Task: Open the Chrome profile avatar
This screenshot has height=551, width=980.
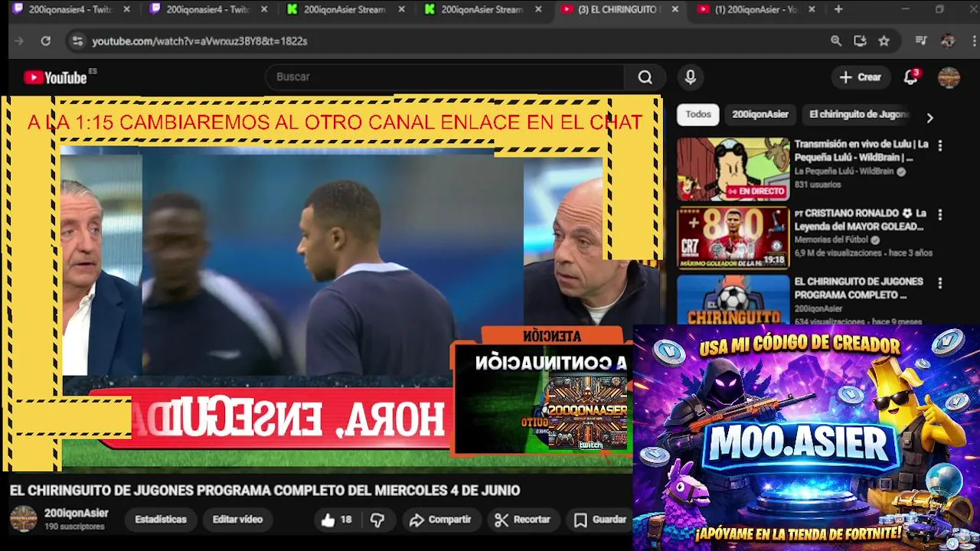Action: click(948, 41)
